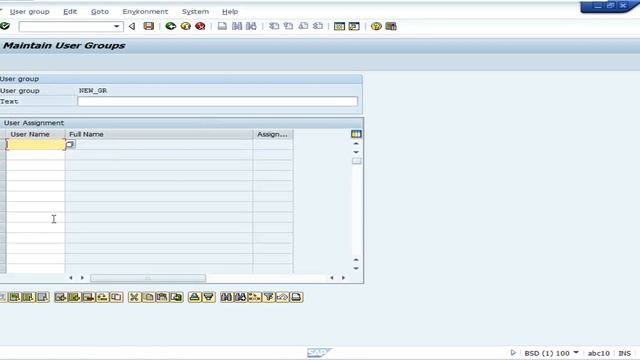This screenshot has width=640, height=360.
Task: Click the User Name column header
Action: [x=36, y=134]
